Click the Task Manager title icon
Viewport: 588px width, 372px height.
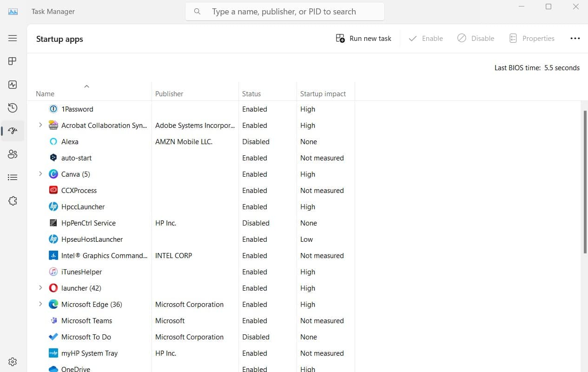pos(13,12)
